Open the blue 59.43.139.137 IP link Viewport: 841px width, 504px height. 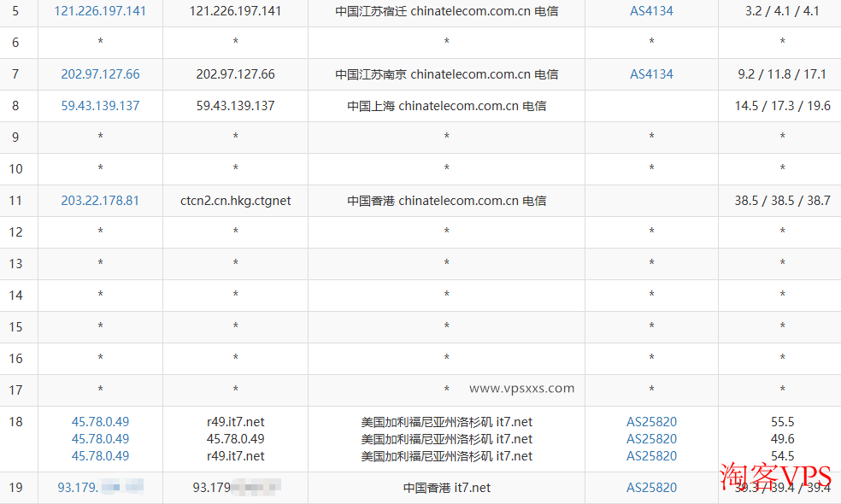[x=100, y=106]
